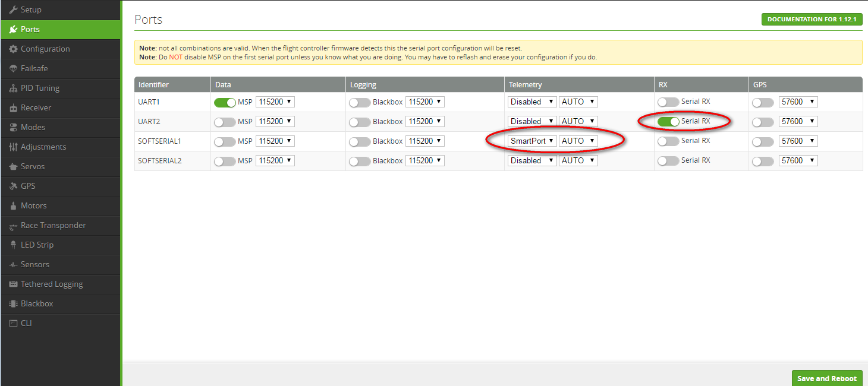Open the Modes tab
The height and width of the screenshot is (386, 868).
[33, 128]
